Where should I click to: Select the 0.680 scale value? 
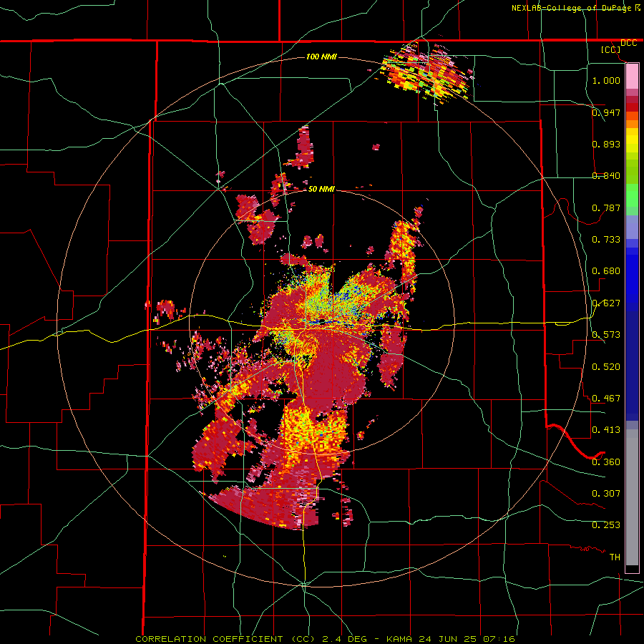(606, 270)
